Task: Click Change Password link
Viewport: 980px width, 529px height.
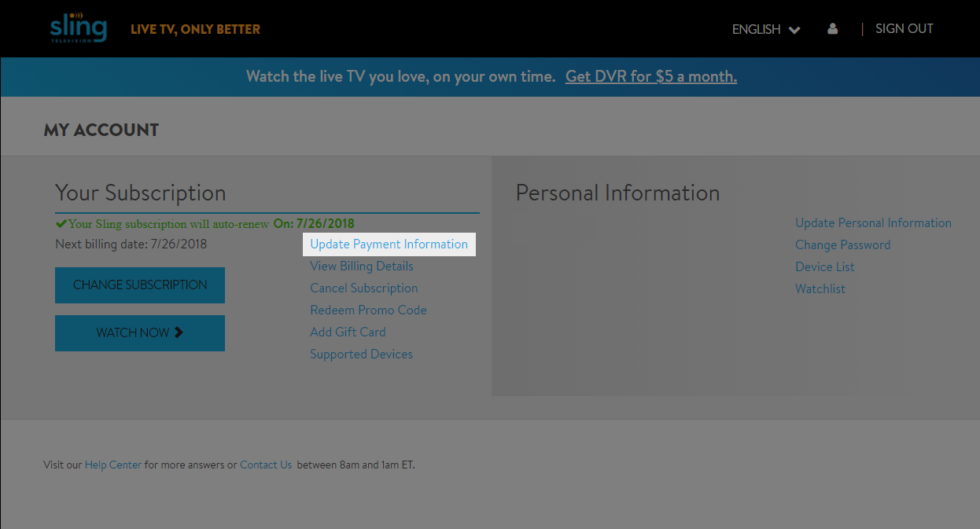Action: (x=842, y=245)
